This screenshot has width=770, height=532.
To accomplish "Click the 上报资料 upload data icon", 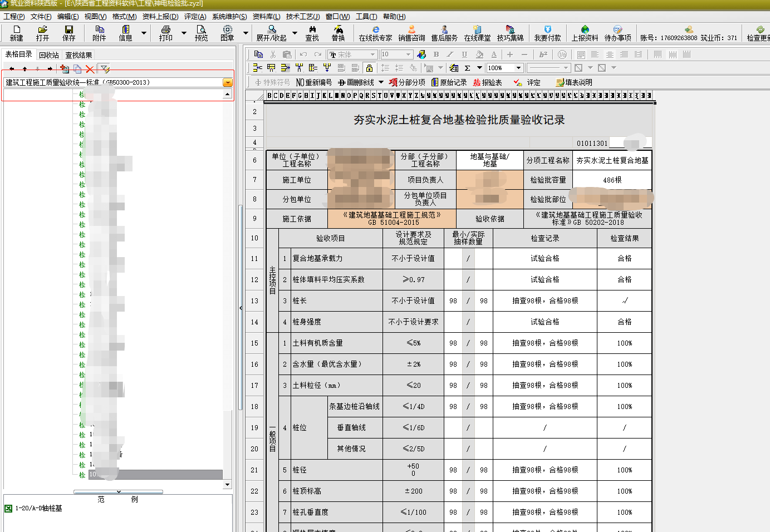I will (x=585, y=33).
